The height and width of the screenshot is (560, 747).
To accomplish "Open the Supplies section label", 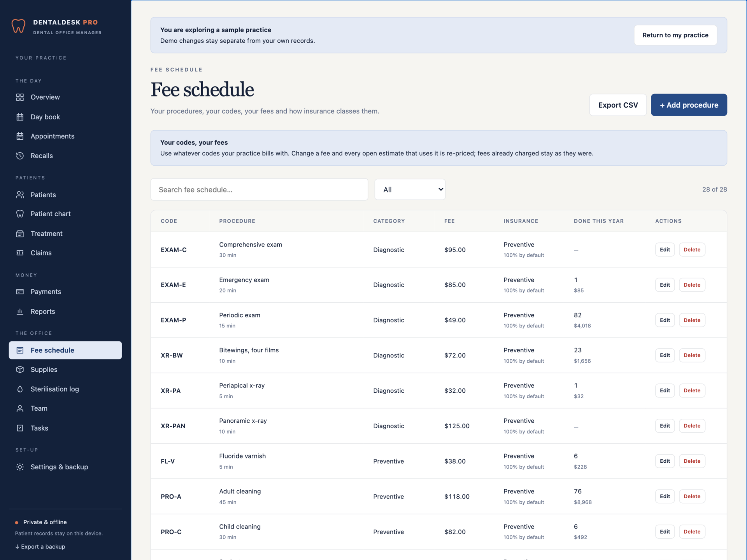I will click(x=44, y=369).
